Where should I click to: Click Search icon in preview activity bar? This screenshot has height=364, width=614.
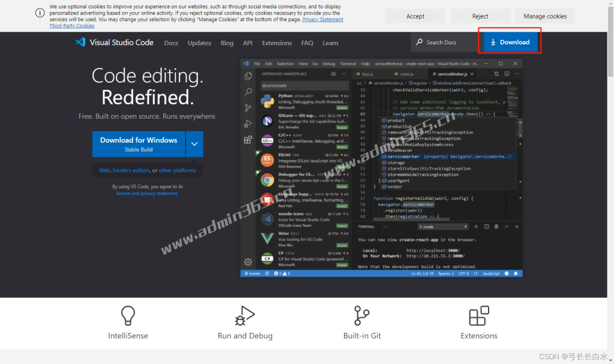pos(248,92)
